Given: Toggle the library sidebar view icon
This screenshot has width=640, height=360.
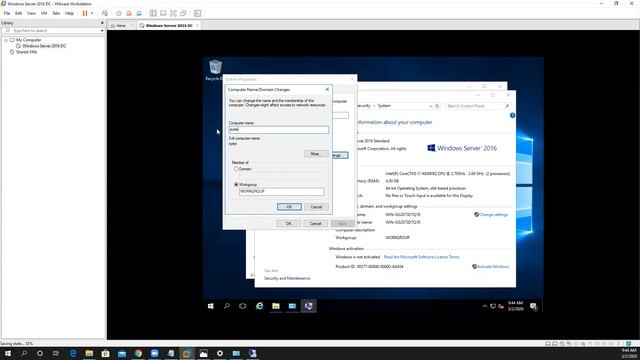Looking at the screenshot, I should pos(153,13).
